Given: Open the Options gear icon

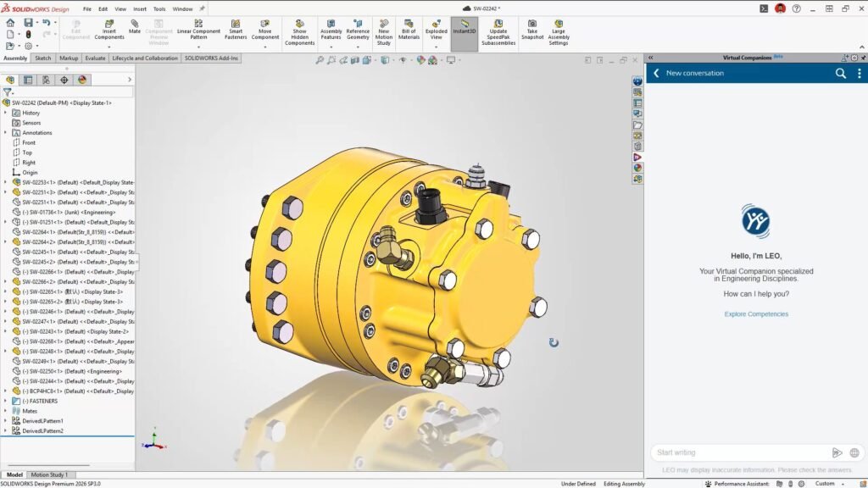Looking at the screenshot, I should click(28, 46).
